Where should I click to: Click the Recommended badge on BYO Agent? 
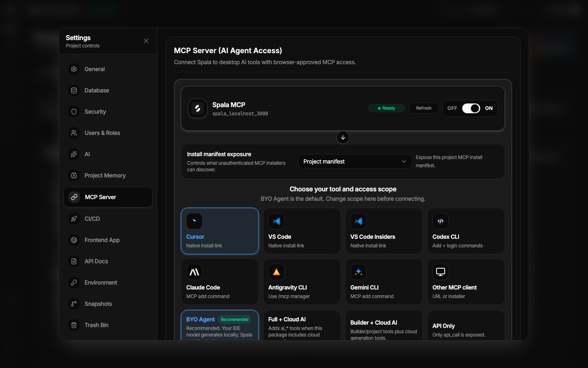[234, 319]
